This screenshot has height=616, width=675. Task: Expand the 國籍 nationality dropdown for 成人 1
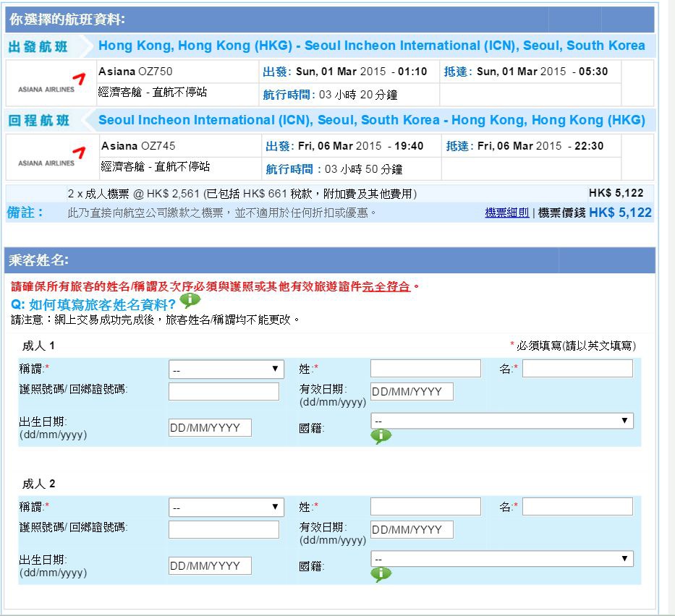pyautogui.click(x=502, y=421)
